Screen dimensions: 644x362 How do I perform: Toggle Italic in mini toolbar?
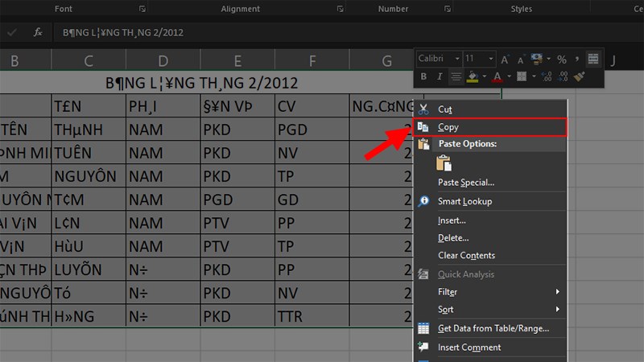(440, 76)
